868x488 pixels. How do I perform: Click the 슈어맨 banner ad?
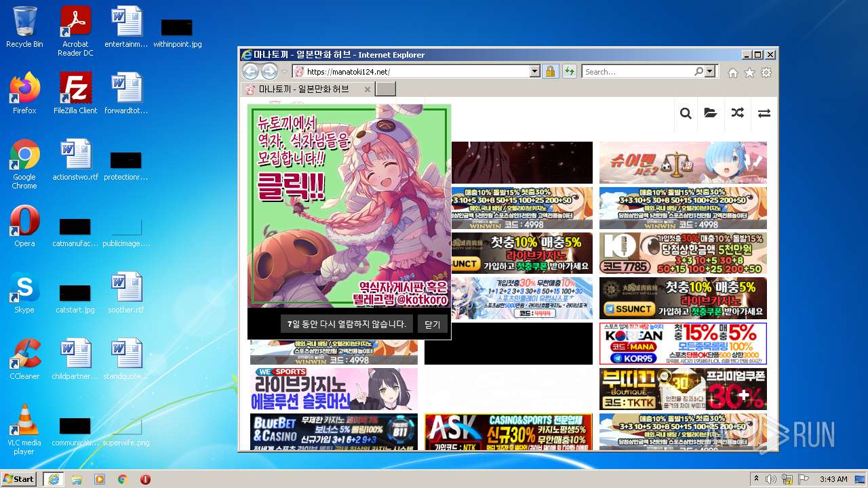683,163
